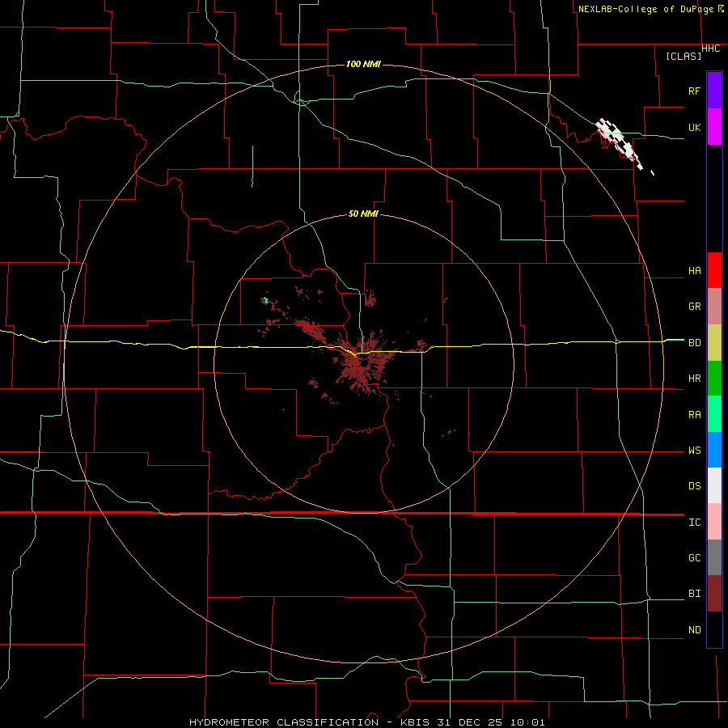The height and width of the screenshot is (728, 728).
Task: Click the BI brown legend swatch
Action: click(x=714, y=594)
